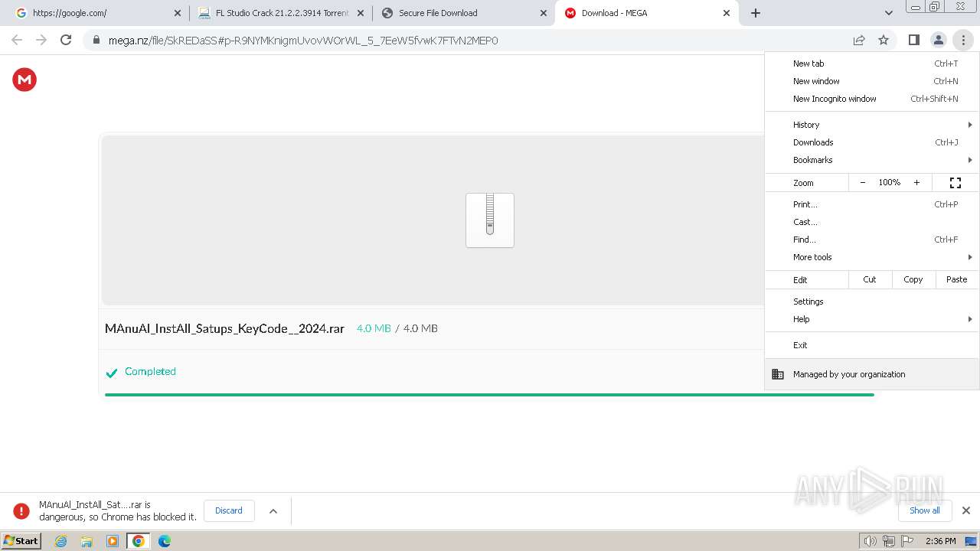View site information lock icon

(x=96, y=40)
